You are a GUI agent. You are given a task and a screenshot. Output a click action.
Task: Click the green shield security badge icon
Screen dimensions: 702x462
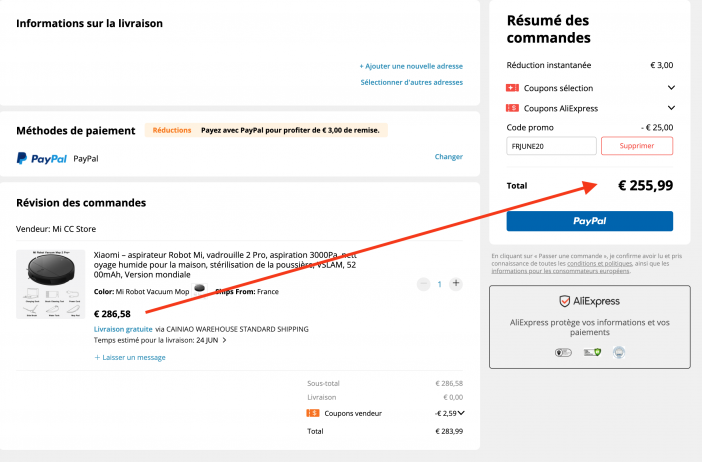592,352
